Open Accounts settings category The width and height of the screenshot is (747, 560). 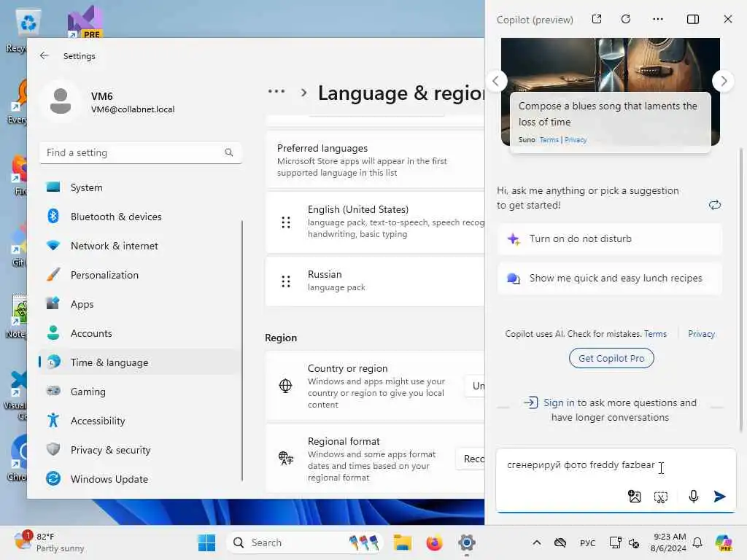pos(140,333)
